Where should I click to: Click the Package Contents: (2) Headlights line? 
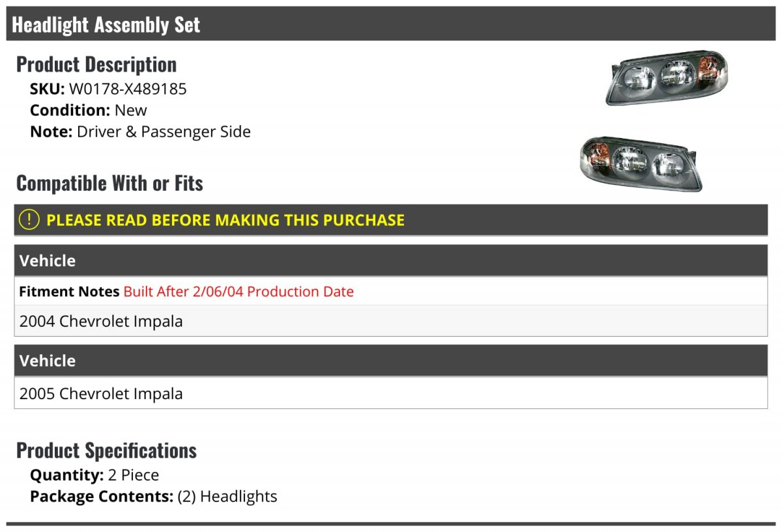tap(154, 496)
